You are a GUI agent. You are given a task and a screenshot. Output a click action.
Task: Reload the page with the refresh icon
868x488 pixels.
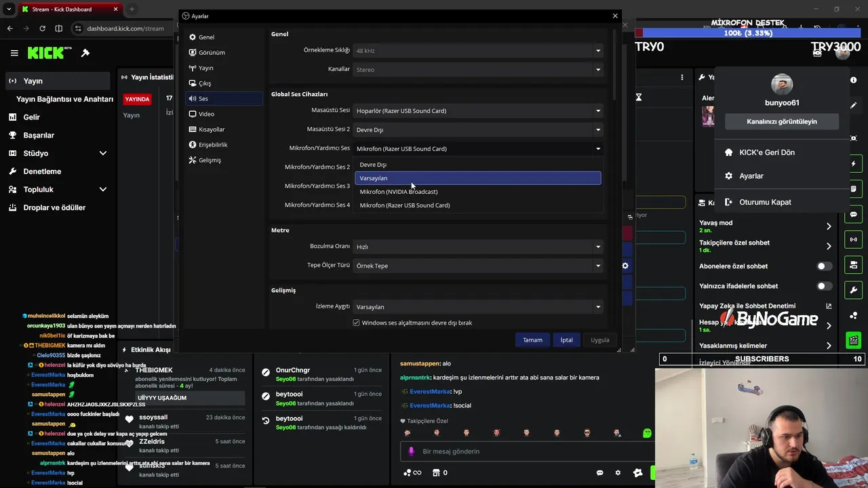click(42, 28)
